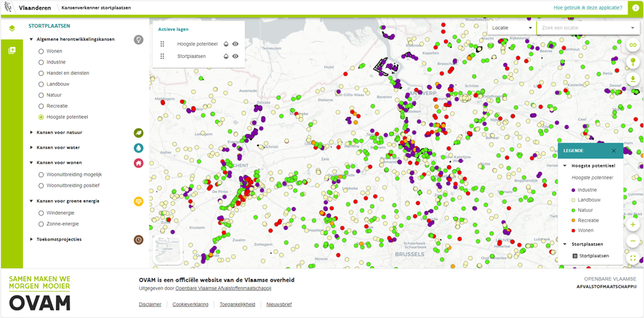Select the Windenergie radio option

pos(41,213)
